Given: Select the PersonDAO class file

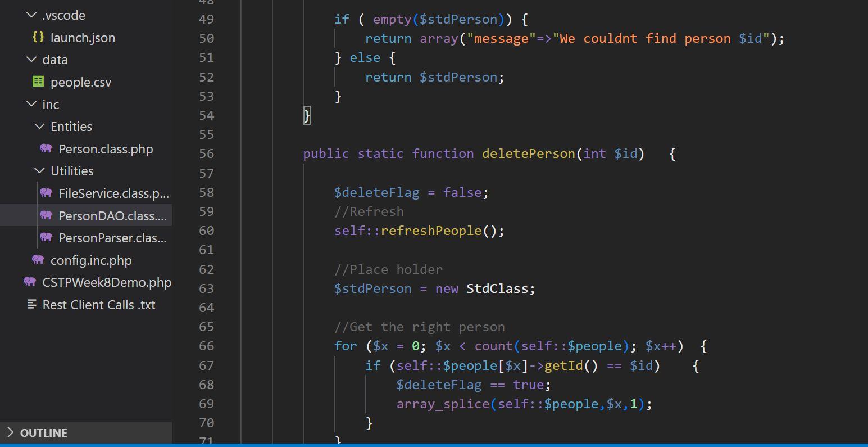Looking at the screenshot, I should [x=113, y=216].
